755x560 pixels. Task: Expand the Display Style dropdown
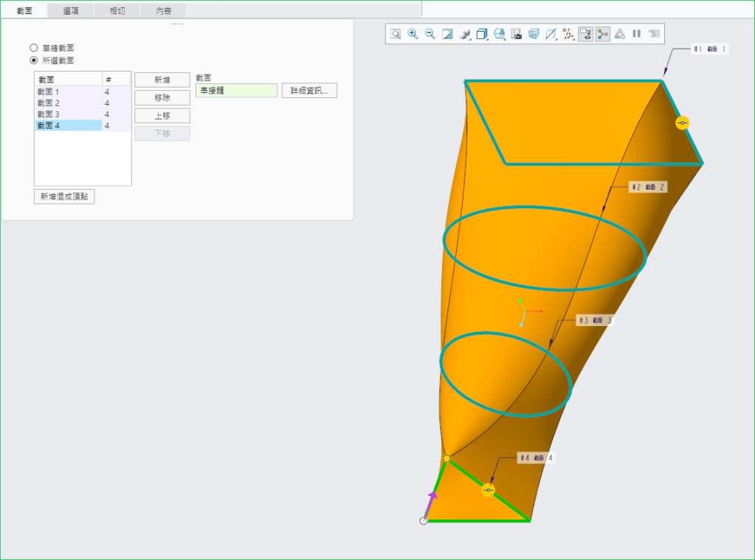465,34
